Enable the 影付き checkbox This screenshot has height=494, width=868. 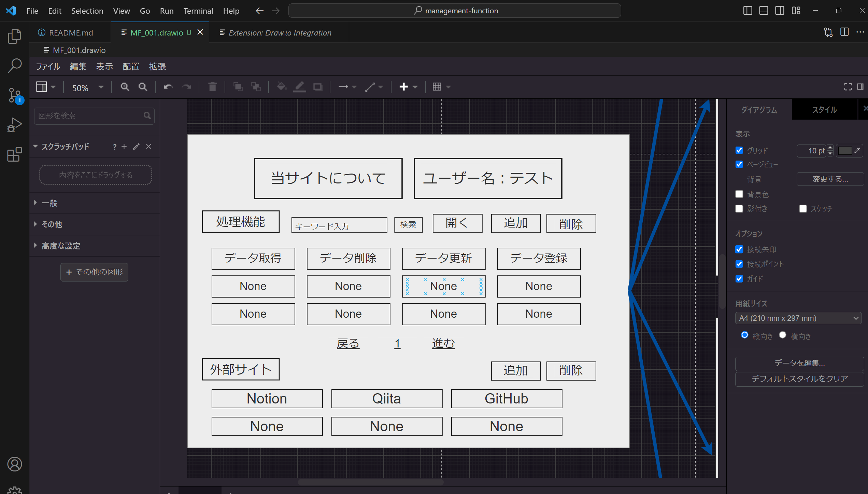739,208
